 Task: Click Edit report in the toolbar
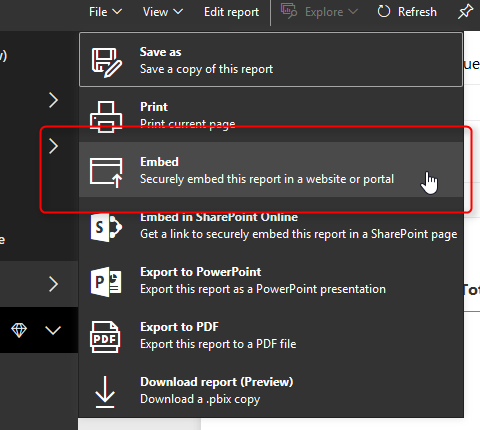coord(231,12)
